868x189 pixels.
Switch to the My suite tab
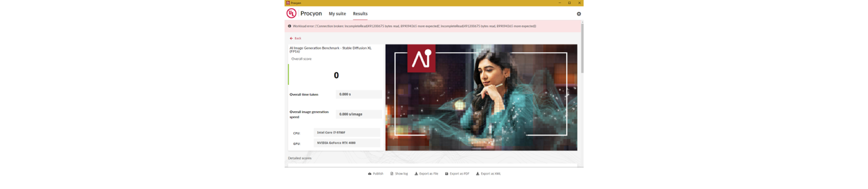pyautogui.click(x=337, y=14)
